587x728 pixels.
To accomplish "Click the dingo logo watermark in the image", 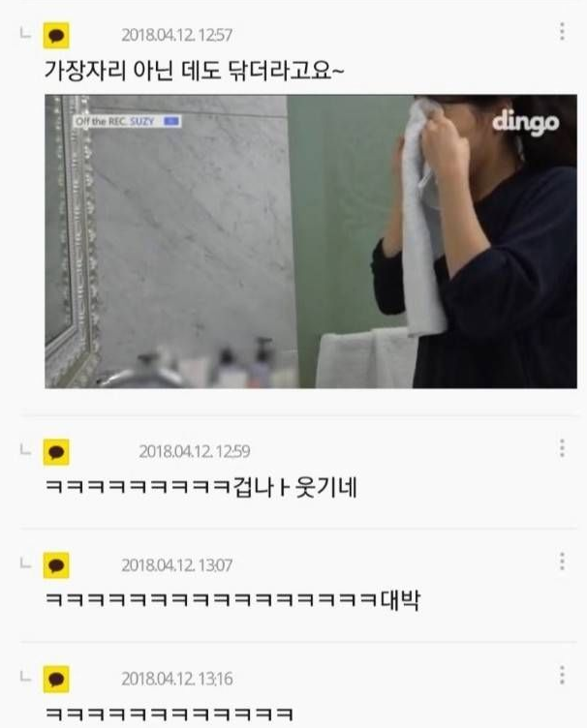I will 525,123.
